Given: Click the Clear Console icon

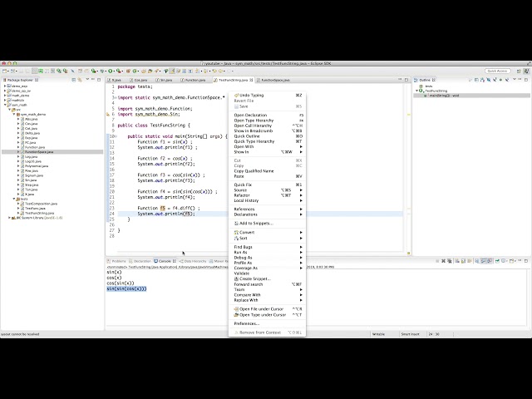Looking at the screenshot, I should [x=457, y=261].
